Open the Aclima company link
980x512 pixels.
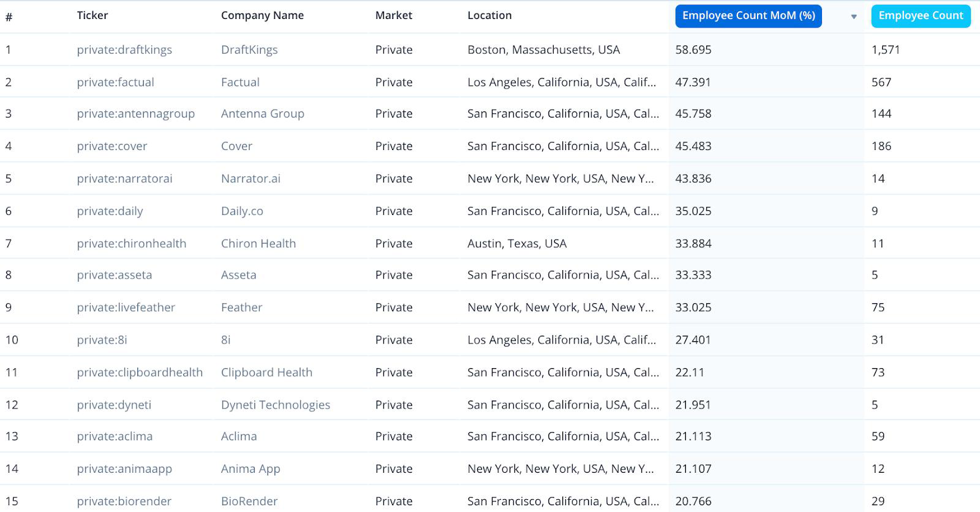point(239,436)
